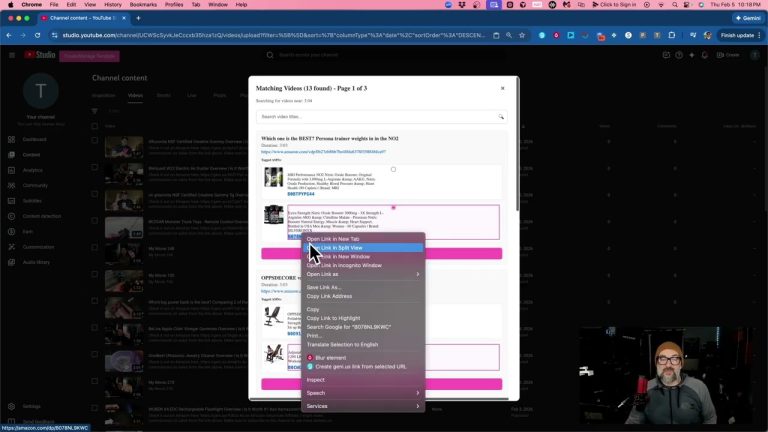Click Finish update in Chrome toolbar
Image resolution: width=768 pixels, height=432 pixels.
[x=741, y=35]
